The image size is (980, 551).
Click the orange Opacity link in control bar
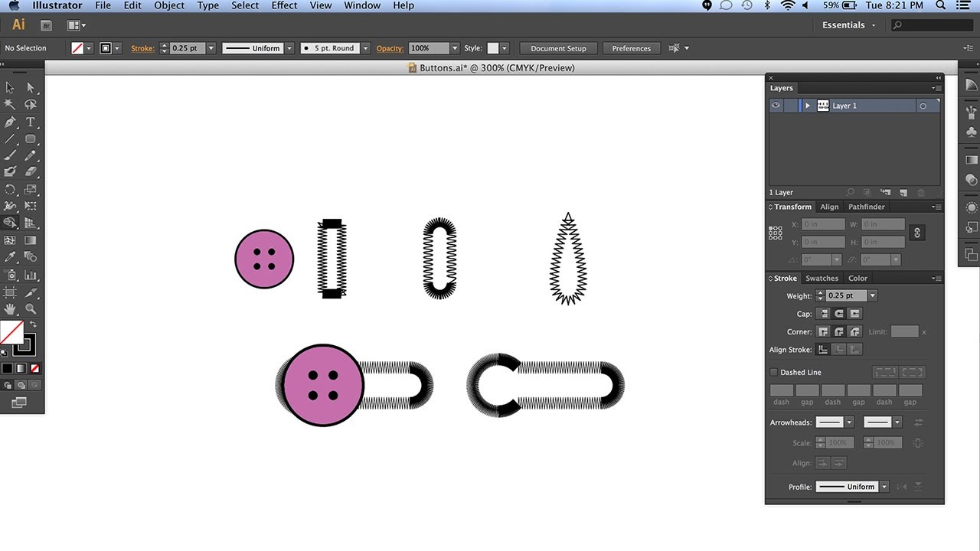coord(390,48)
